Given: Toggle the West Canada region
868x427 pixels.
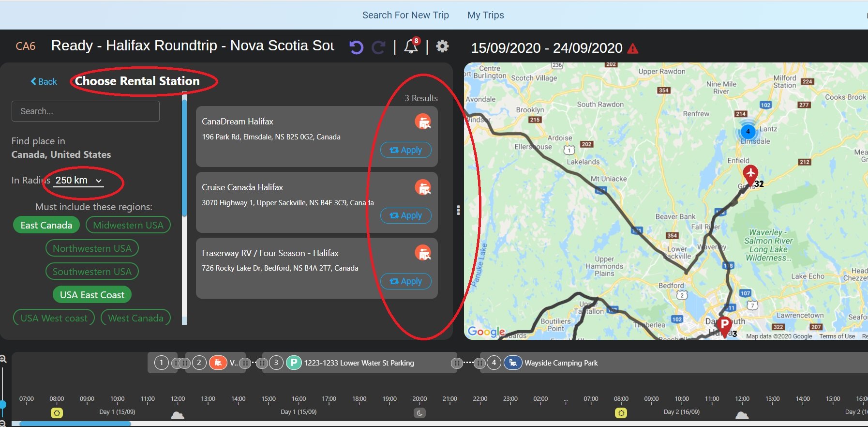Looking at the screenshot, I should pos(135,318).
